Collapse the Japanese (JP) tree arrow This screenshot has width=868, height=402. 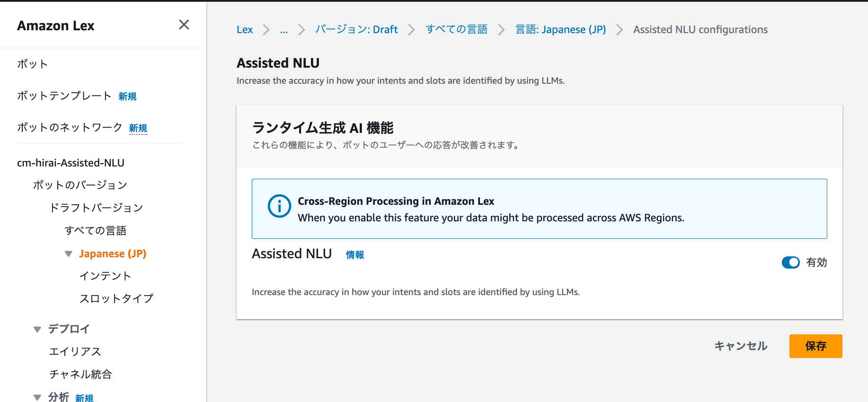(69, 254)
